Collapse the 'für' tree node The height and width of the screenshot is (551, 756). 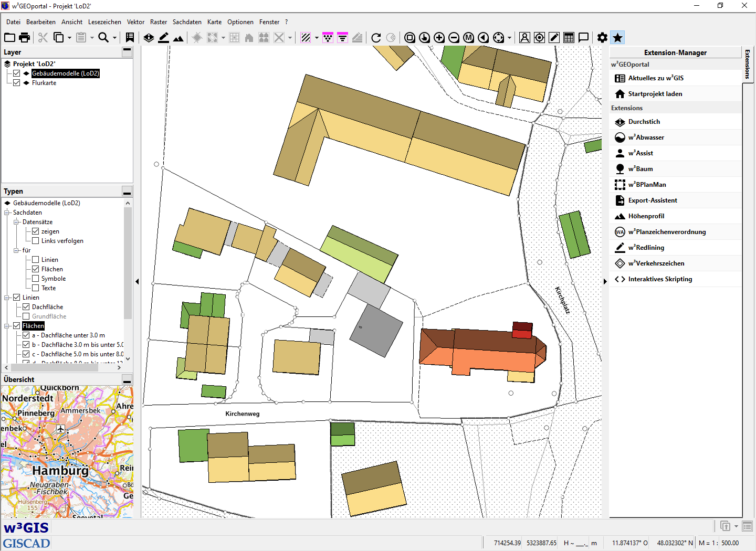point(17,250)
